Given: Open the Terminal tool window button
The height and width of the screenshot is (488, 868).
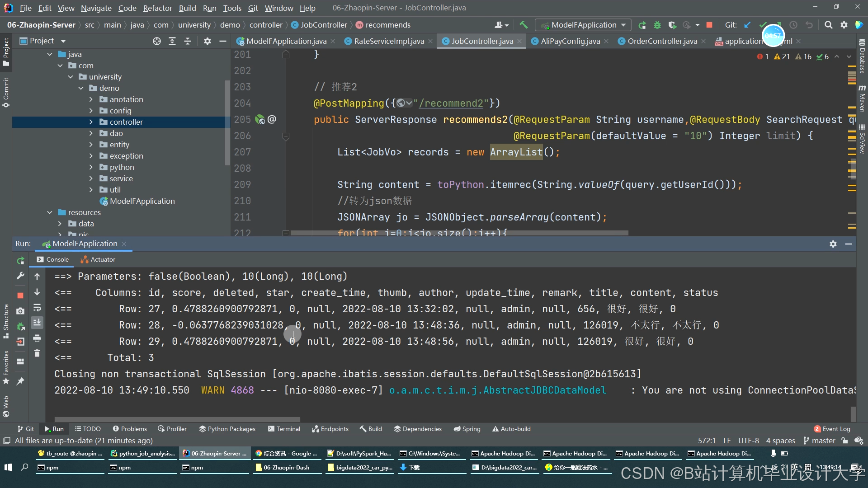Looking at the screenshot, I should pos(284,429).
